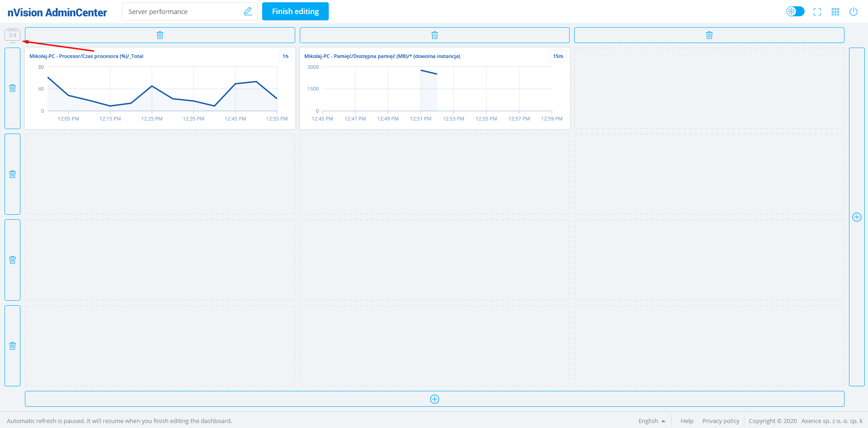Enter fullscreen mode from the header

(817, 12)
